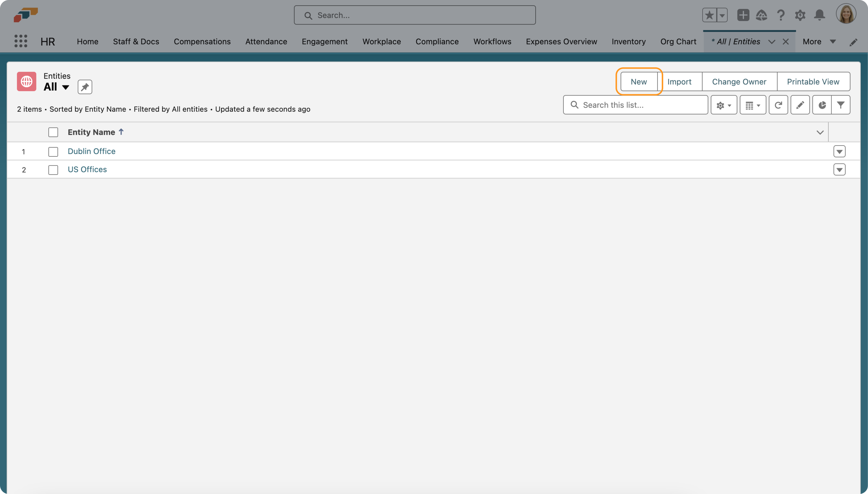Screen dimensions: 868x494
Task: Expand row actions for Dublin Office
Action: pyautogui.click(x=839, y=151)
